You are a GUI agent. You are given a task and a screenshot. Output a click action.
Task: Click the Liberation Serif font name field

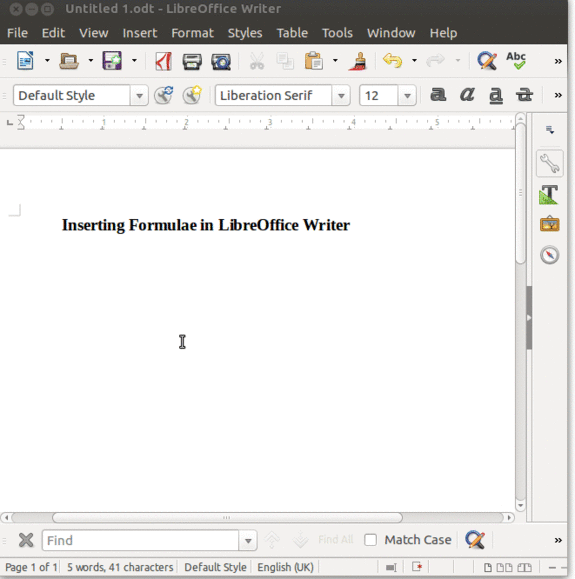point(273,96)
